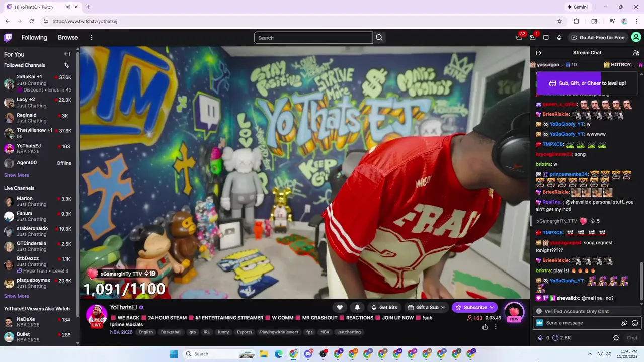
Task: Open the chat identity badge icon
Action: (x=540, y=323)
